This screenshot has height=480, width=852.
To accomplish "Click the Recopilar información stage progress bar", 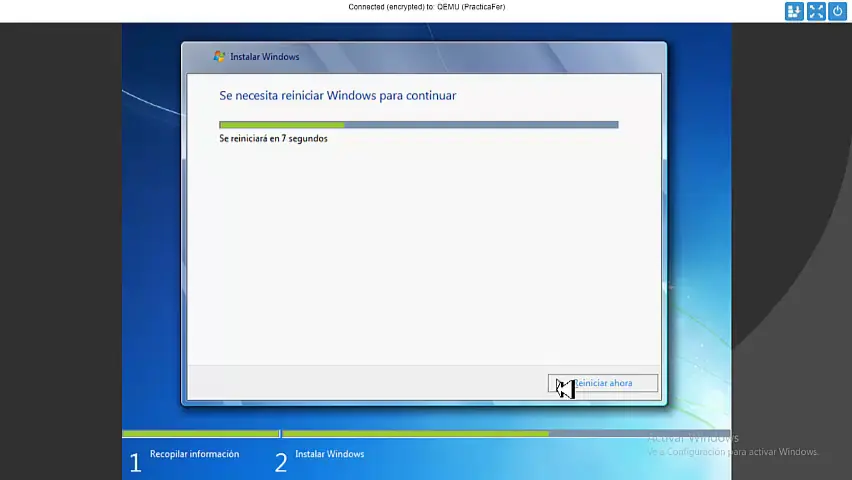I will [x=201, y=434].
